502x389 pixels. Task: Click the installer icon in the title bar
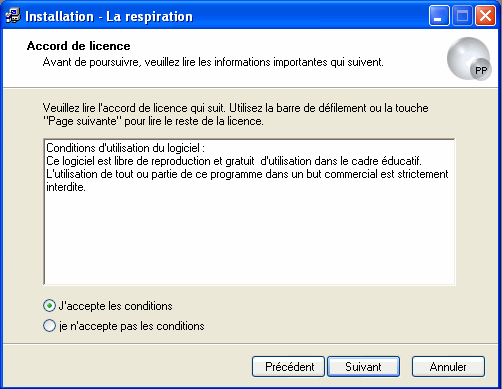[x=13, y=16]
